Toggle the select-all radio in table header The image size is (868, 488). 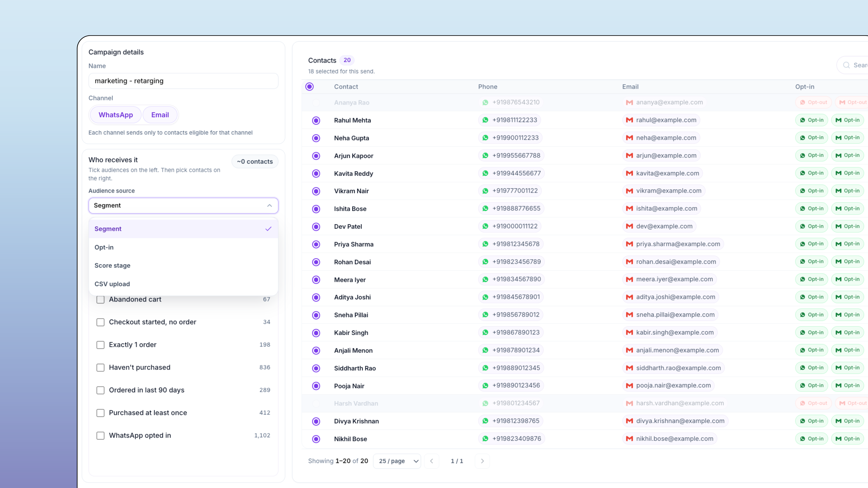coord(309,87)
